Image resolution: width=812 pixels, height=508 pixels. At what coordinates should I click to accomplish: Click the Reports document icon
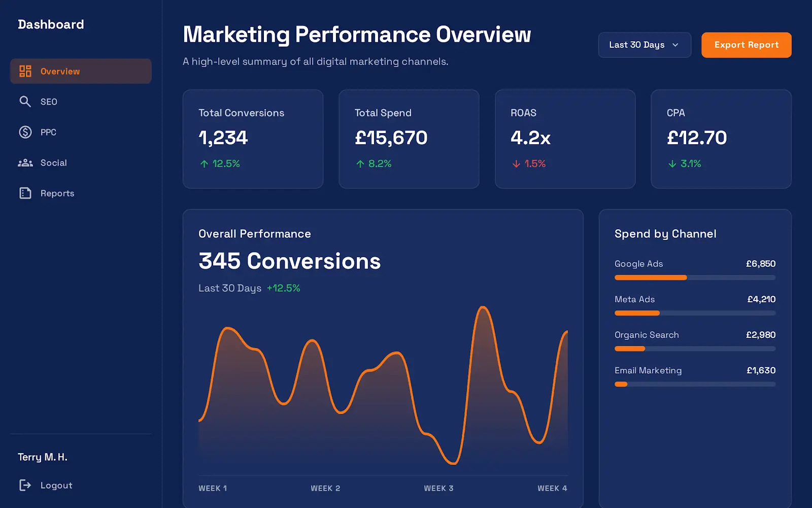(x=25, y=193)
